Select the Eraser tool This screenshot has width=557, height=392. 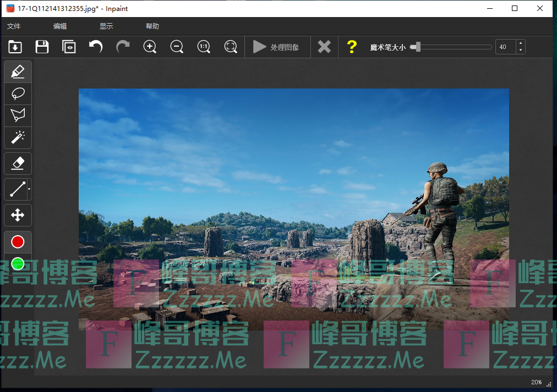coord(18,163)
